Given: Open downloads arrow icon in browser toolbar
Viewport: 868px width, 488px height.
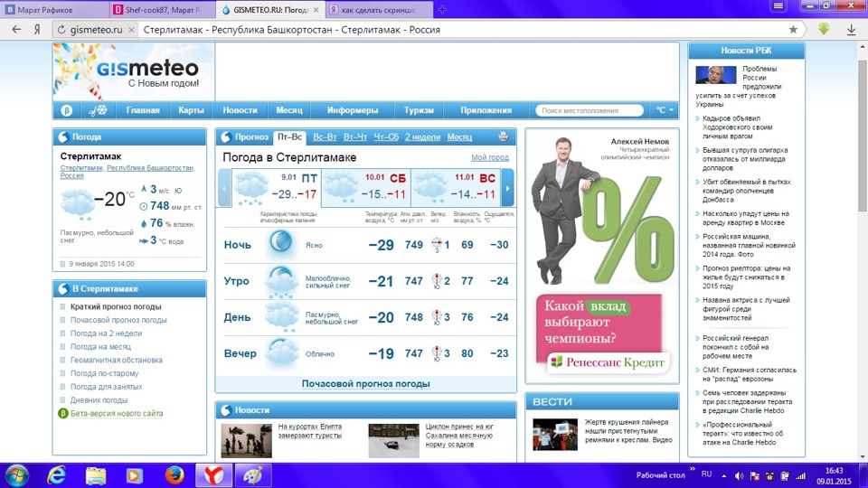Looking at the screenshot, I should click(x=852, y=30).
